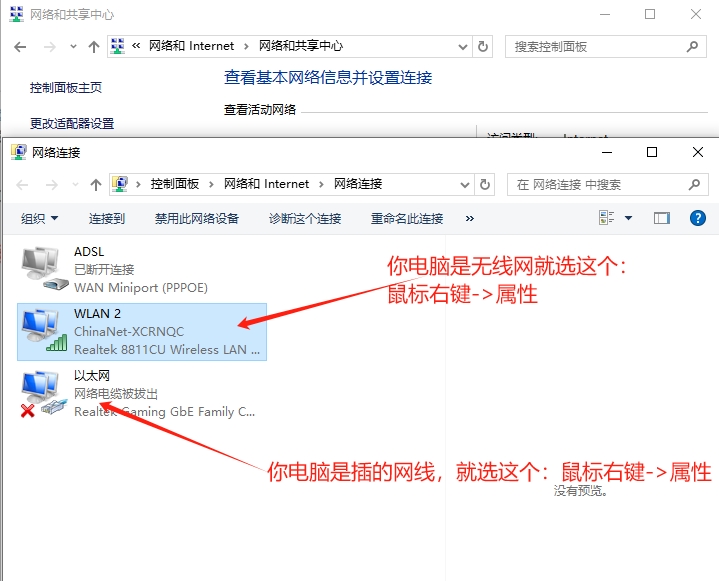This screenshot has height=581, width=719.
Task: Show more toolbar commands chevron
Action: (470, 218)
